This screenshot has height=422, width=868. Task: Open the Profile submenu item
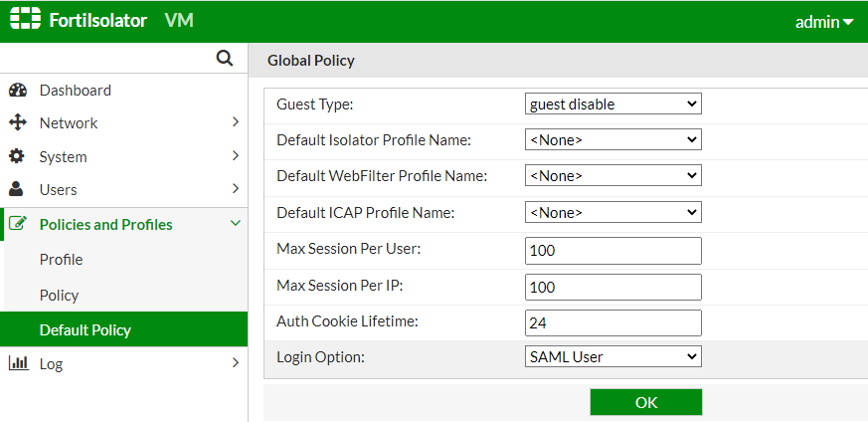(x=124, y=259)
